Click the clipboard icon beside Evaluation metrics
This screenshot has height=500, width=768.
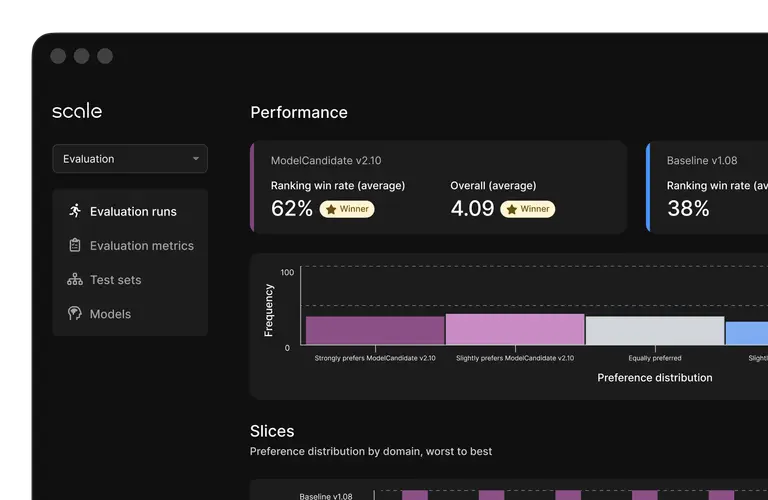[75, 245]
